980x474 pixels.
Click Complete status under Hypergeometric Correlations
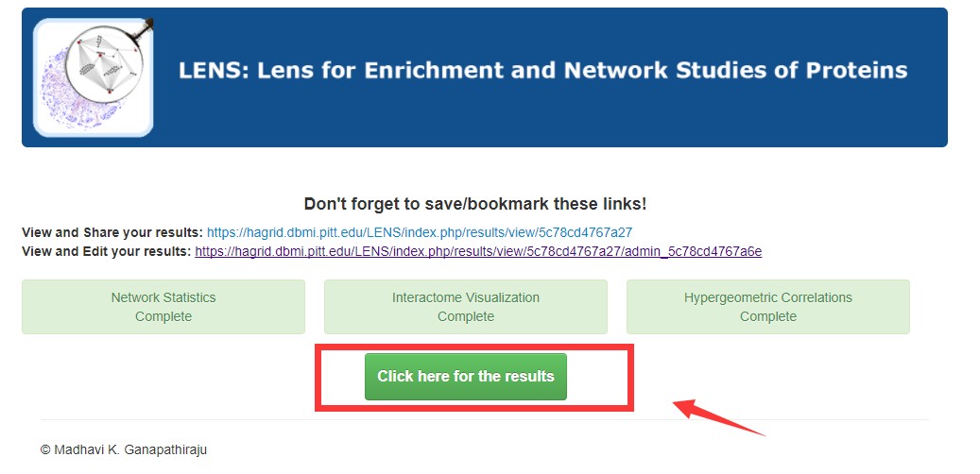tap(768, 316)
